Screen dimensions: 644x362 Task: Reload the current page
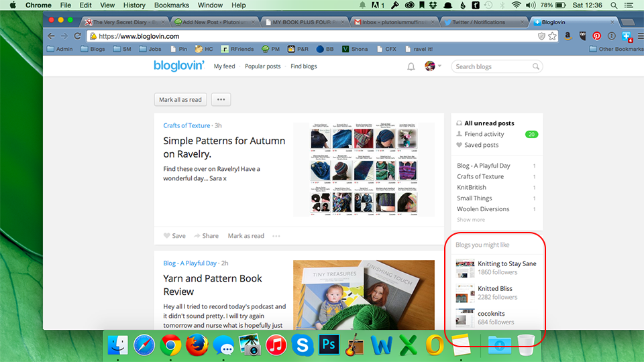(x=77, y=36)
